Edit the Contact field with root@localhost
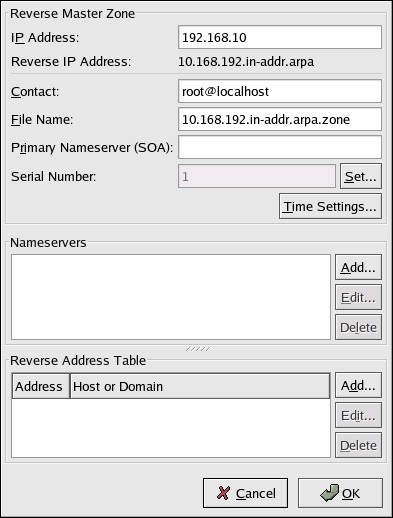Viewport: 393px width, 518px height. pos(280,91)
